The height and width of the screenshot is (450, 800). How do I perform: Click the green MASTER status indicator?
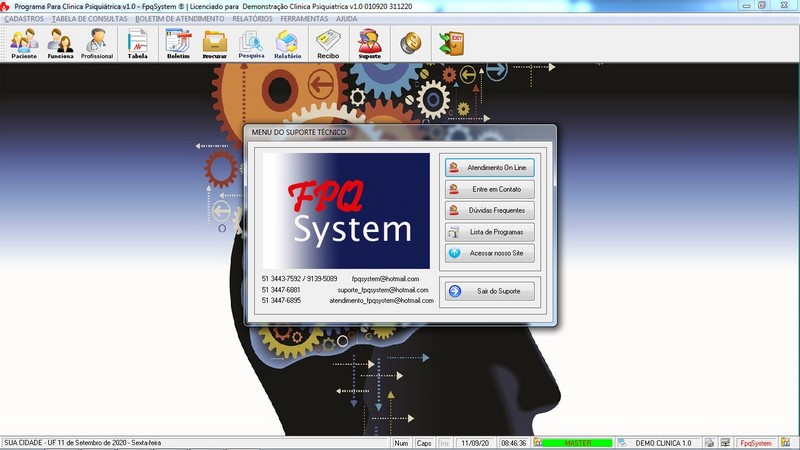click(x=578, y=443)
